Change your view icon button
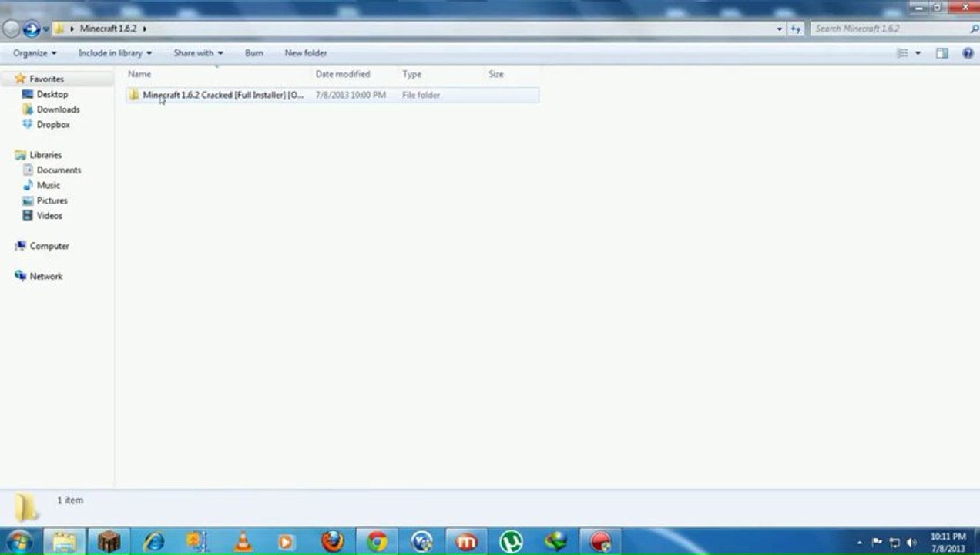980x555 pixels. [902, 53]
